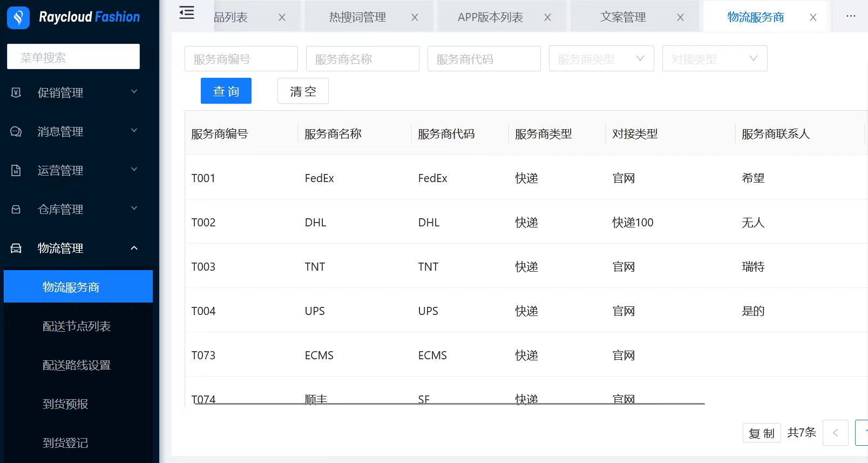Close the 热搜词管理 tab

click(x=415, y=17)
